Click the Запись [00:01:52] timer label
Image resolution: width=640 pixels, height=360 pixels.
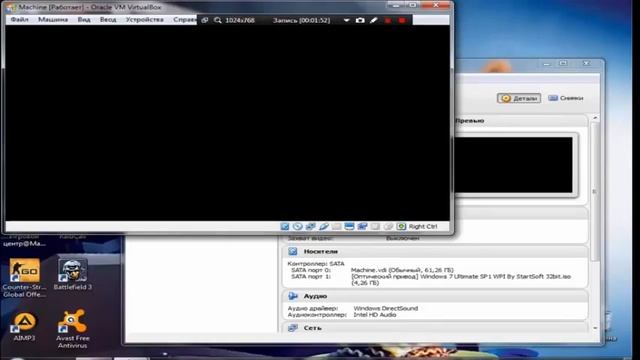(301, 20)
